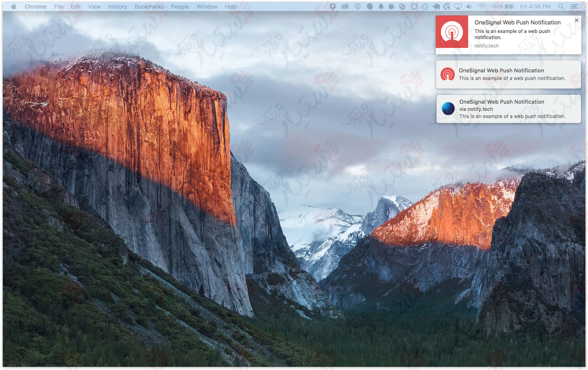
Task: Open Adobe Creative Cloud from the menu bar
Action: 345,6
